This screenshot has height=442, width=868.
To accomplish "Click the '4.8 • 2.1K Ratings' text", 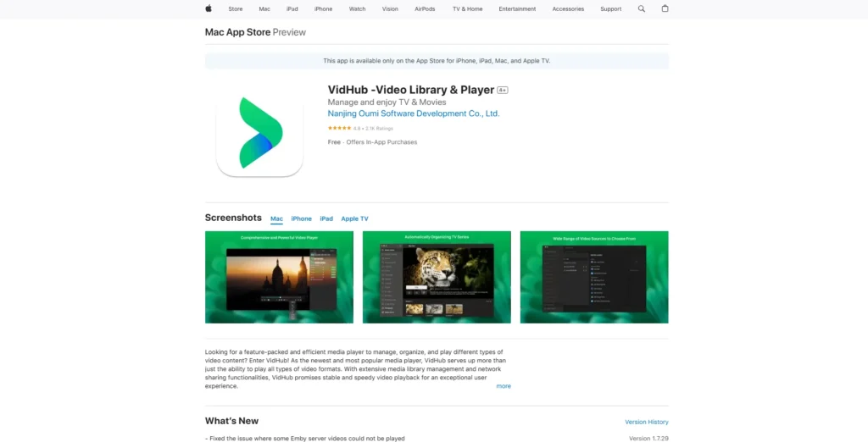I will [373, 129].
